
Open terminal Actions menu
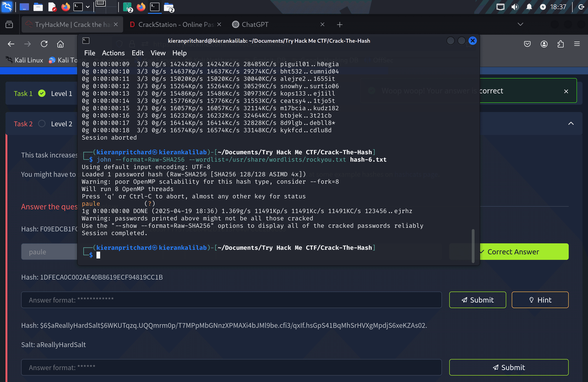click(113, 53)
